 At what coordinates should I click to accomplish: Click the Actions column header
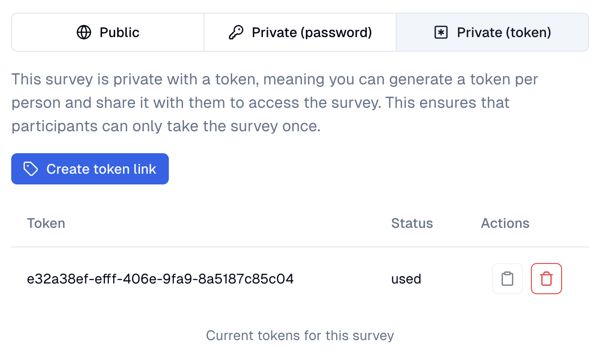tap(505, 223)
